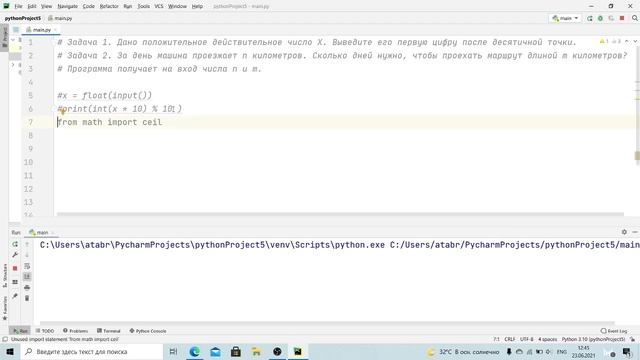Open run configuration wrench in Run panel
The height and width of the screenshot is (360, 640).
15,255
